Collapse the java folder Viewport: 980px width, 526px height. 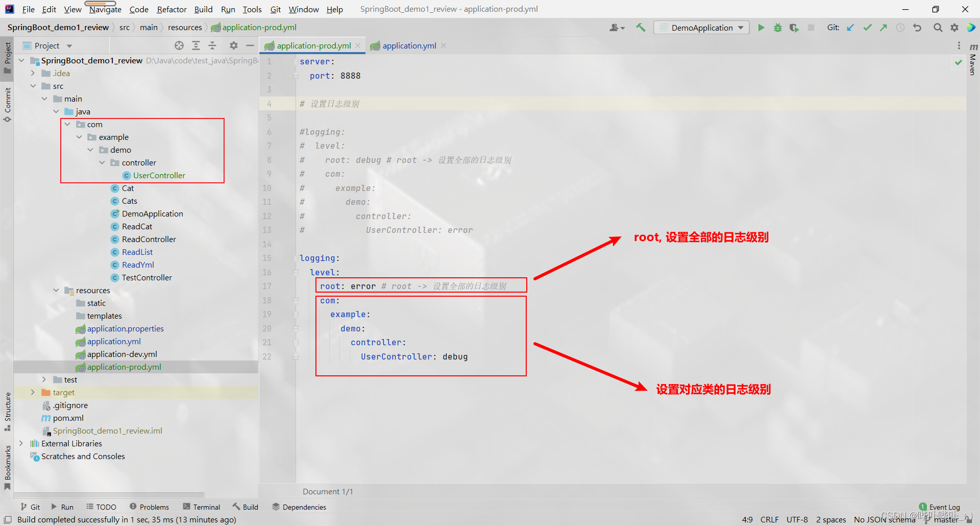[56, 112]
